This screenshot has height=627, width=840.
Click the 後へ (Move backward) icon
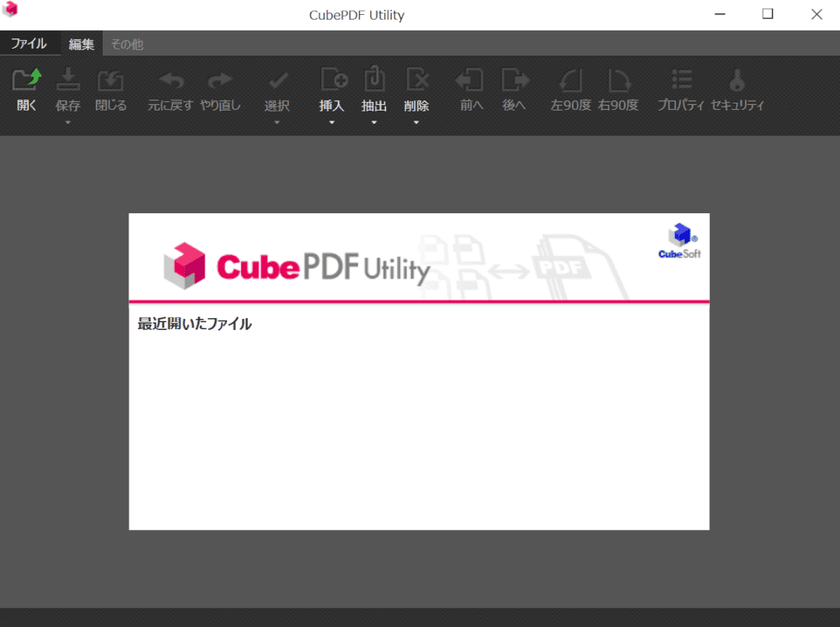(x=516, y=81)
